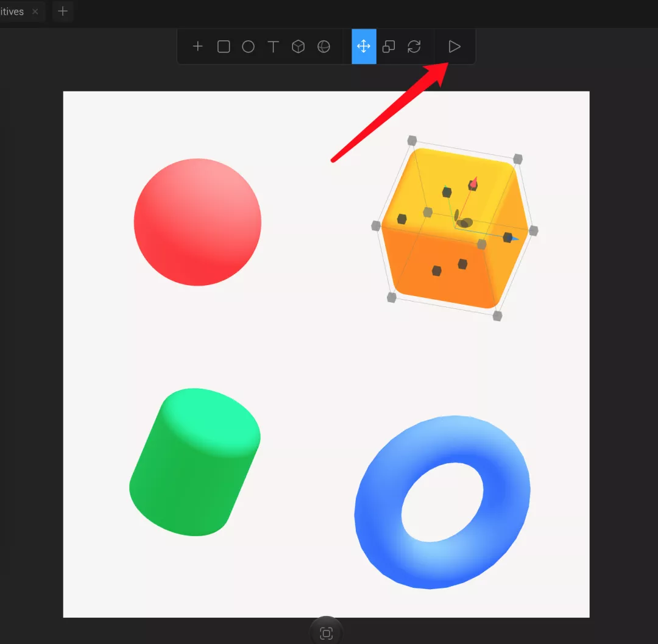Open a new tab with plus button

[x=63, y=12]
